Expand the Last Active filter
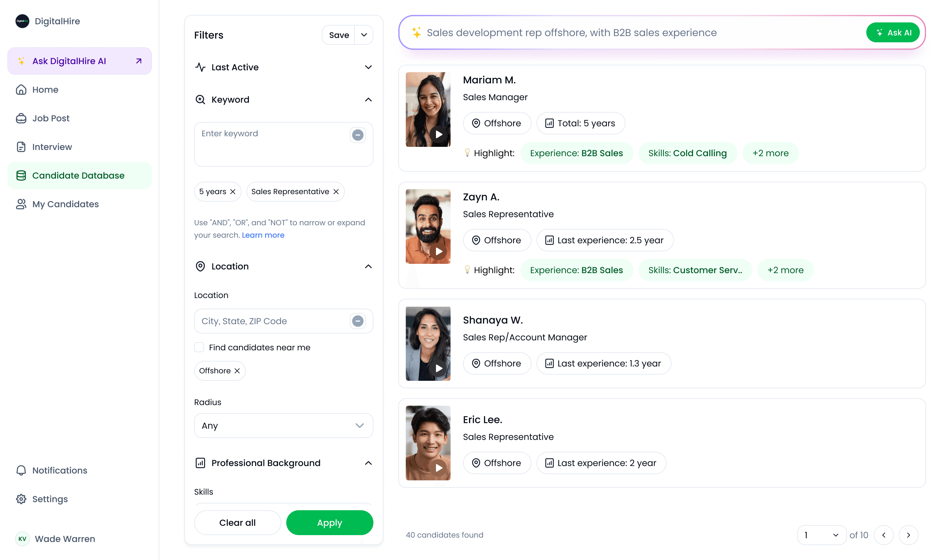Image resolution: width=941 pixels, height=560 pixels. click(368, 67)
